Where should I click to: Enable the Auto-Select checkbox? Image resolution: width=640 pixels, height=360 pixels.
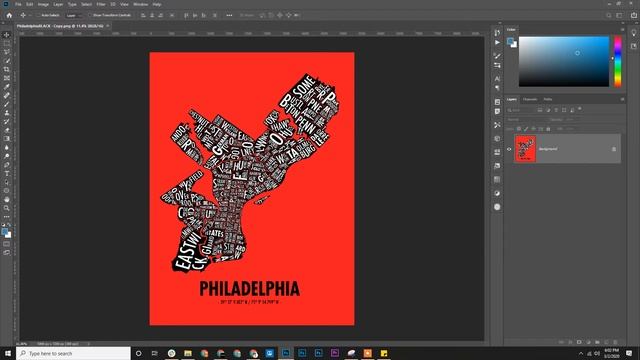(38, 16)
